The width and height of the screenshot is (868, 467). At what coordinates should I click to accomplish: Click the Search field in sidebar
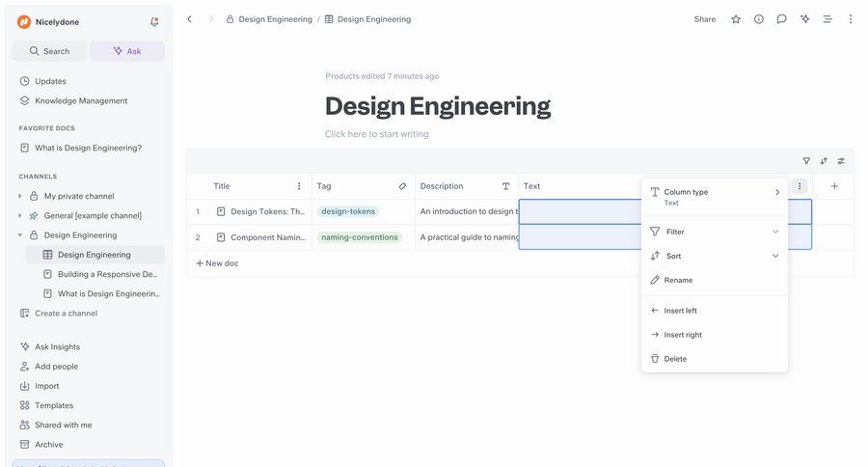pyautogui.click(x=49, y=51)
